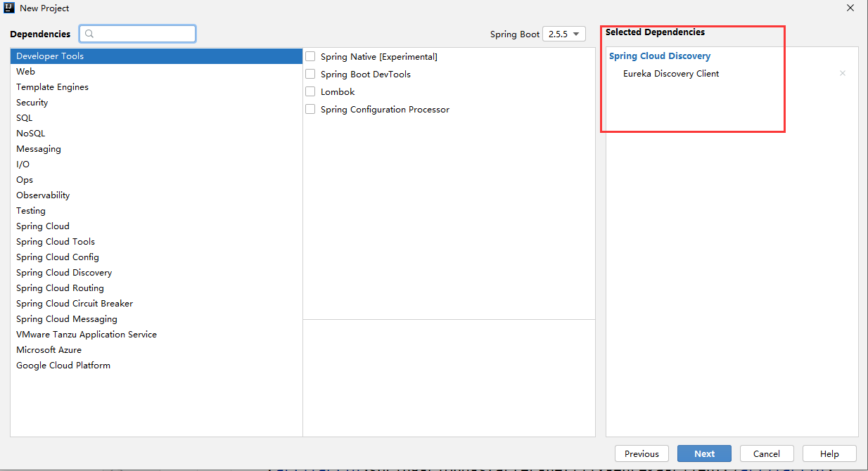The height and width of the screenshot is (471, 868).
Task: Close the New Project dialog
Action: click(x=850, y=8)
